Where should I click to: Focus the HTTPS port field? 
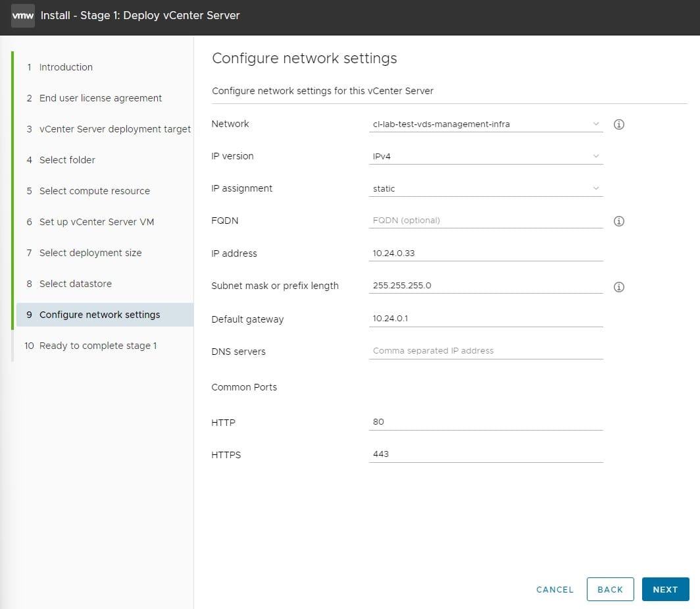pyautogui.click(x=486, y=454)
